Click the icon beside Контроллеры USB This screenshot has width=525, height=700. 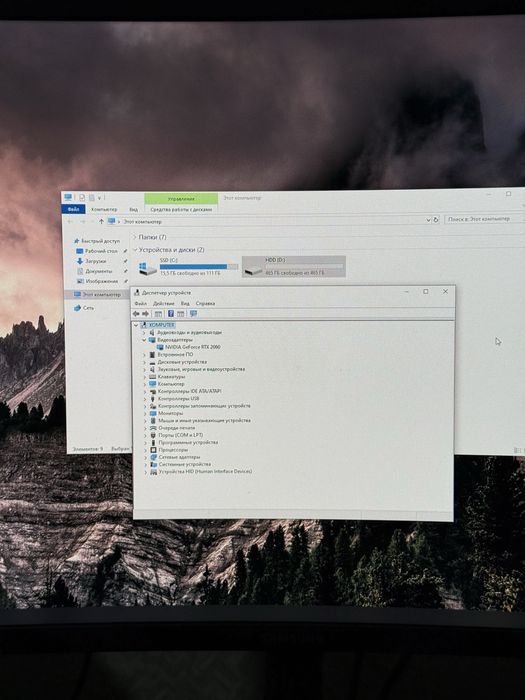(153, 399)
